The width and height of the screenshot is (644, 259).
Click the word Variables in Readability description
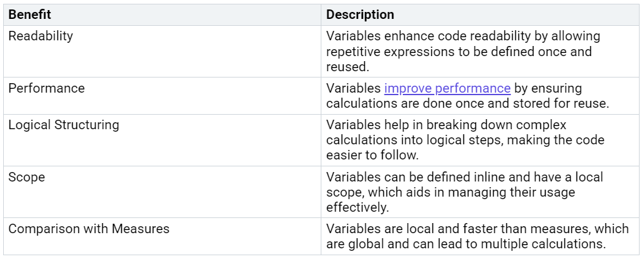pos(354,36)
